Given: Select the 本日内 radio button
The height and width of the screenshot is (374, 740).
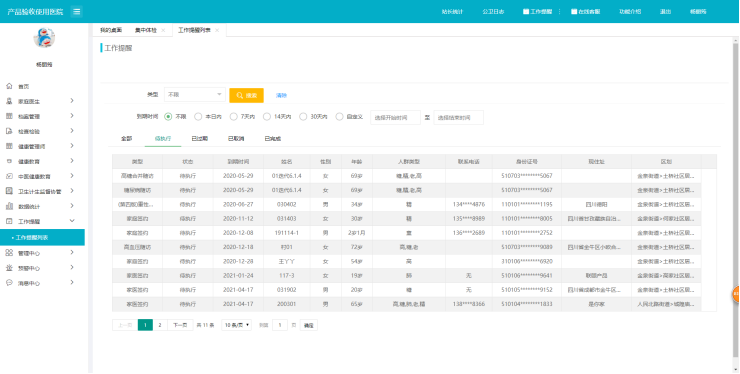Looking at the screenshot, I should 198,117.
